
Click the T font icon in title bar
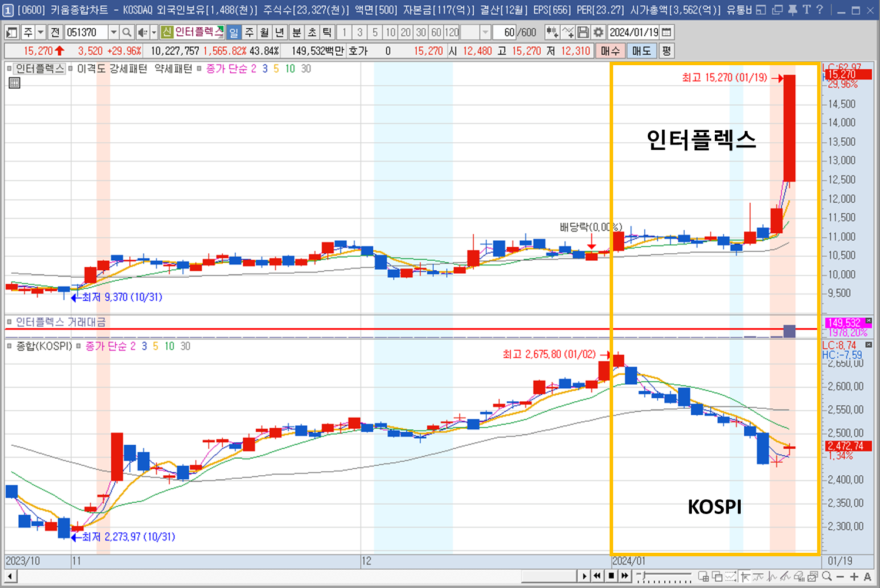[807, 10]
